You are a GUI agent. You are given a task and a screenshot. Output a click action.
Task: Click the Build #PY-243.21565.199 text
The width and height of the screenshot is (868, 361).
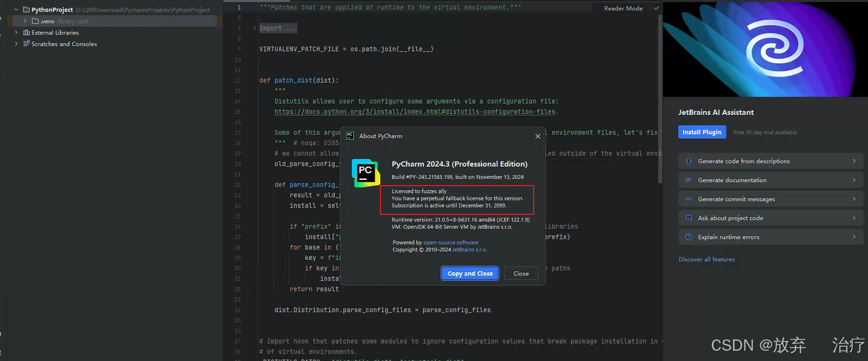click(457, 177)
